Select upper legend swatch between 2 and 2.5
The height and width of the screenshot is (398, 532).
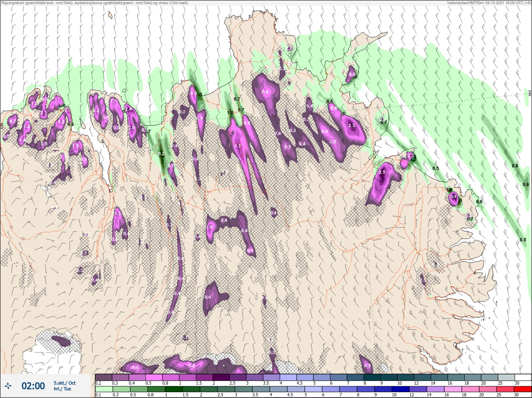(x=221, y=377)
